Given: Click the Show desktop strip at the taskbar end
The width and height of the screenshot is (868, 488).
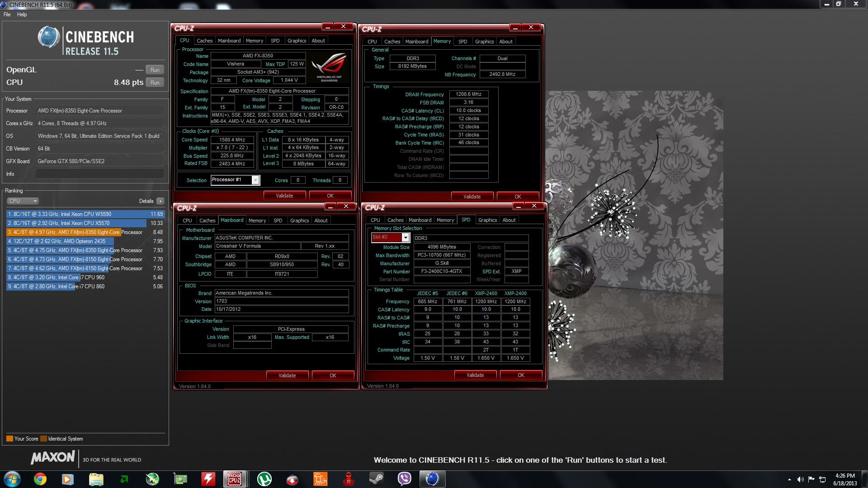Looking at the screenshot, I should pos(864,479).
